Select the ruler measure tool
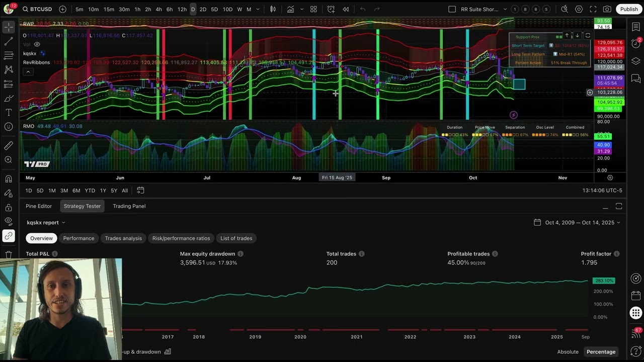This screenshot has height=362, width=644. (x=9, y=145)
